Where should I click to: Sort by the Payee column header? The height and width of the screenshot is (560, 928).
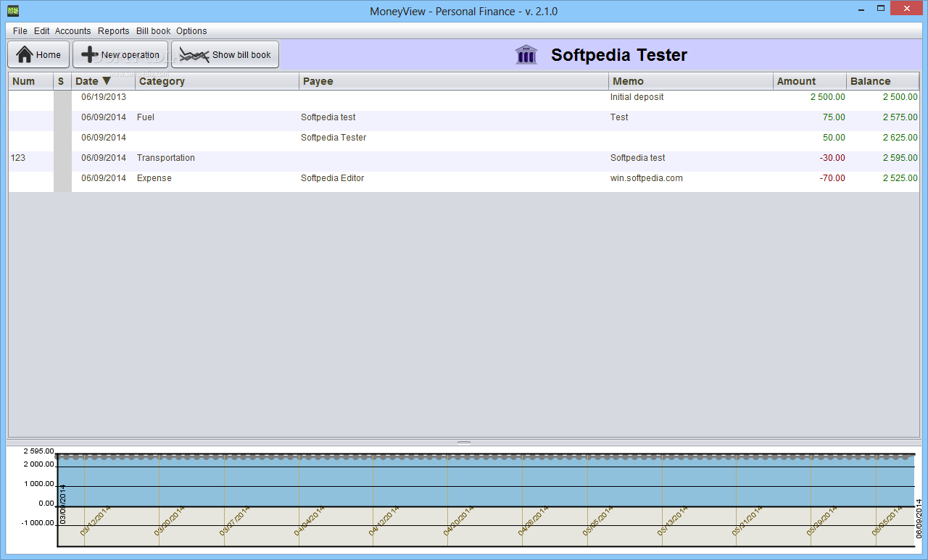click(454, 81)
